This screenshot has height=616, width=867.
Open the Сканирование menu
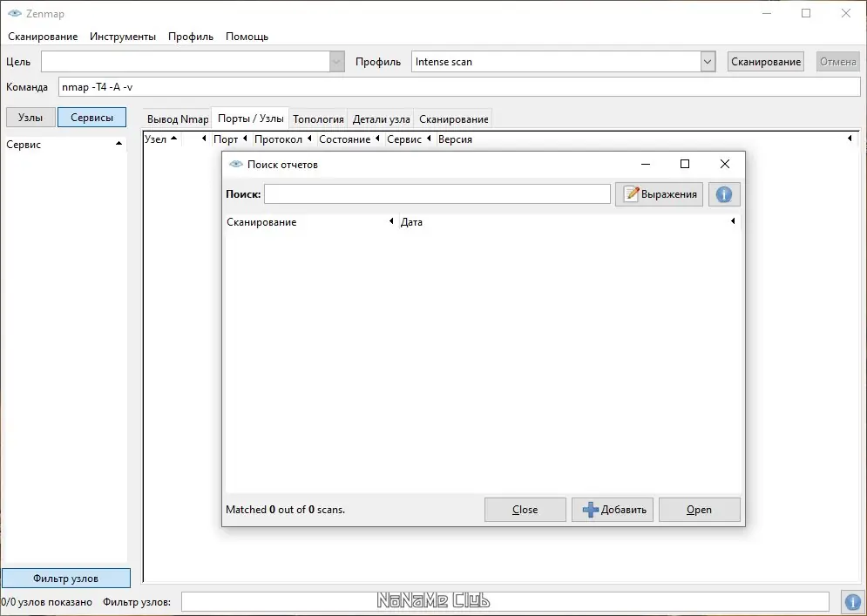[43, 37]
